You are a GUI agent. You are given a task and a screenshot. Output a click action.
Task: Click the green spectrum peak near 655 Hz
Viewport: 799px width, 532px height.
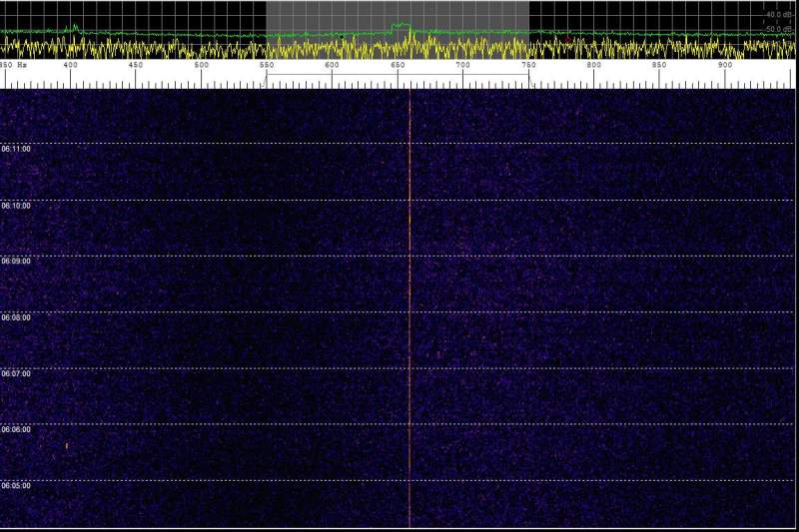(400, 24)
